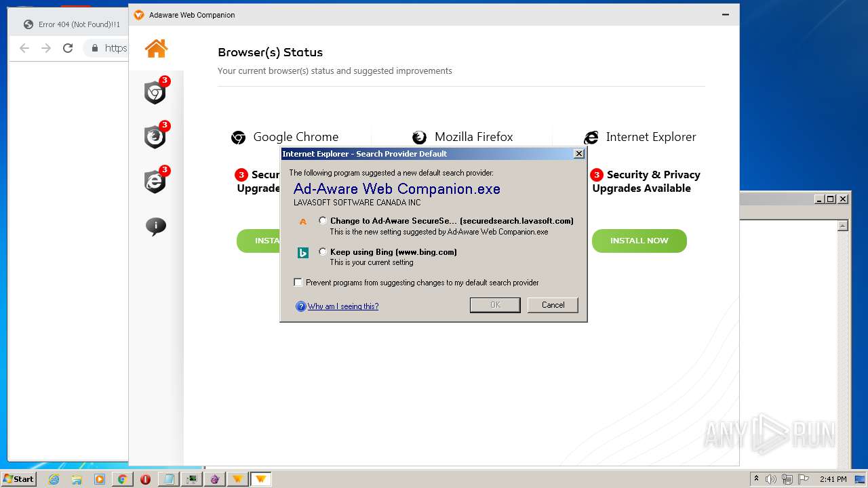
Task: Click the Mozilla Firefox logo in Browser Status
Action: [x=419, y=138]
